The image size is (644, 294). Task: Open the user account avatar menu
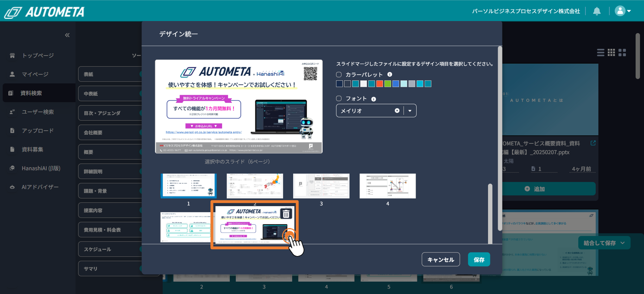coord(623,11)
